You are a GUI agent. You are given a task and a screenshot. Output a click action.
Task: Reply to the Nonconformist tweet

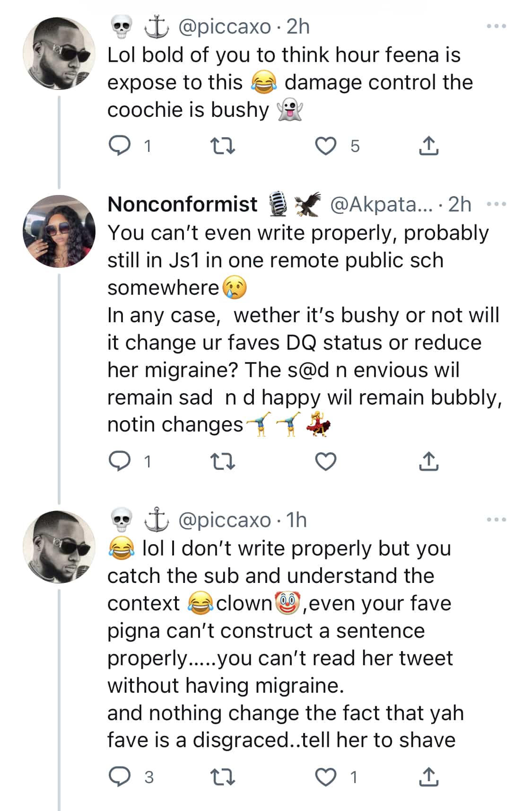[x=120, y=461]
